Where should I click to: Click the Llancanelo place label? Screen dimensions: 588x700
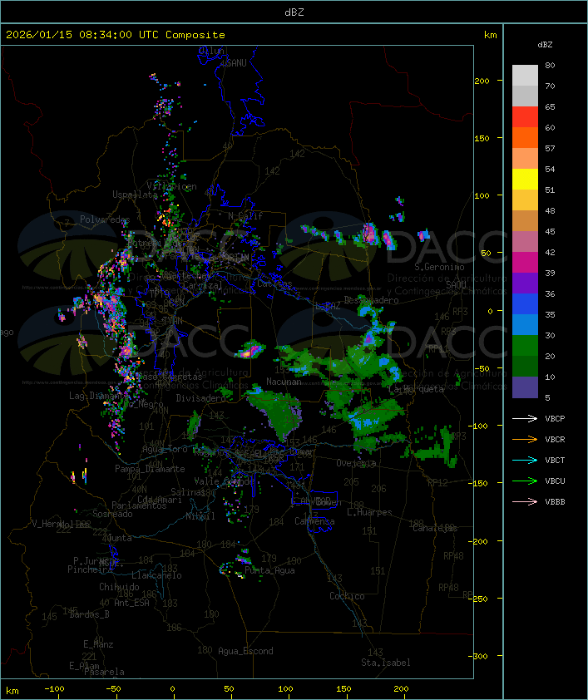[156, 575]
